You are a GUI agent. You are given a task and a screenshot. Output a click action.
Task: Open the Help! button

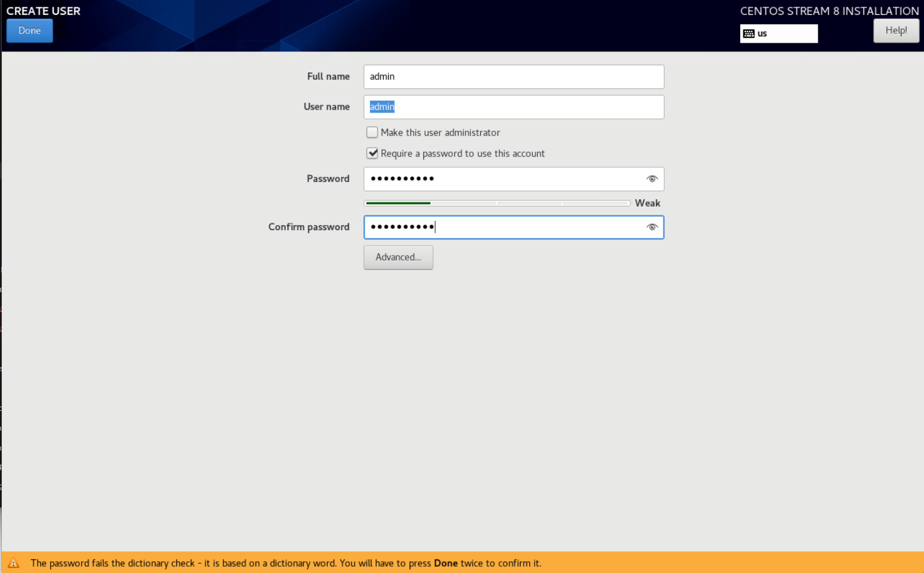click(896, 31)
